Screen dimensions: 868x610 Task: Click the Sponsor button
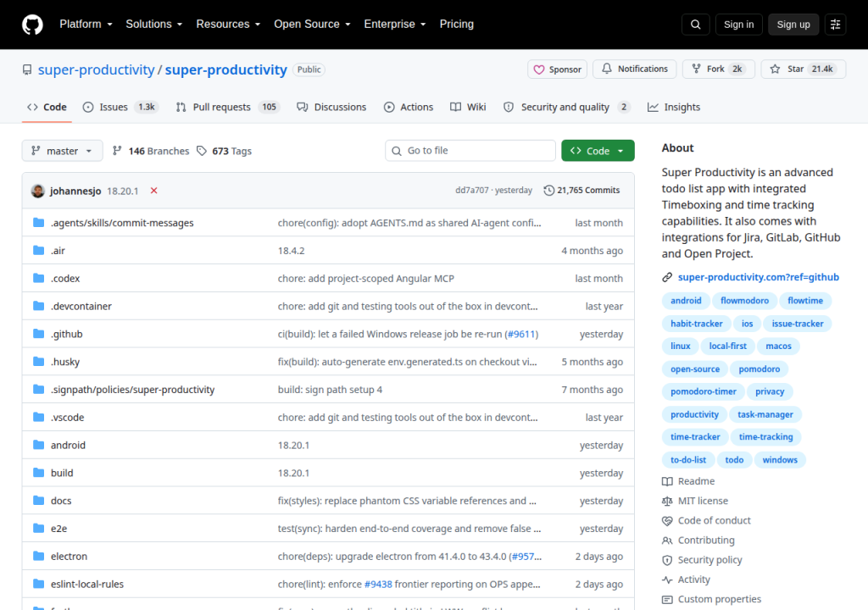pyautogui.click(x=557, y=69)
